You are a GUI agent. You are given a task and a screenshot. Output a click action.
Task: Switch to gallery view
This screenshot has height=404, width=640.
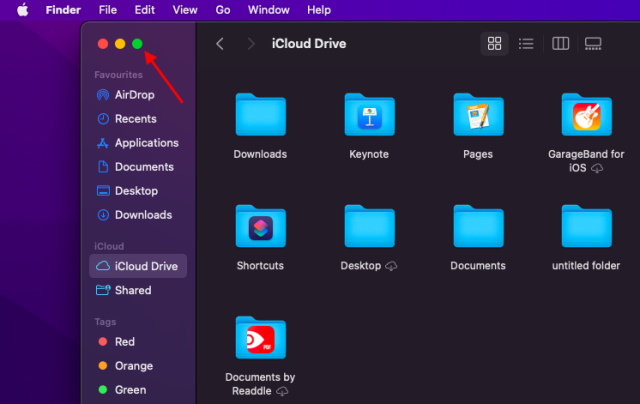[593, 44]
